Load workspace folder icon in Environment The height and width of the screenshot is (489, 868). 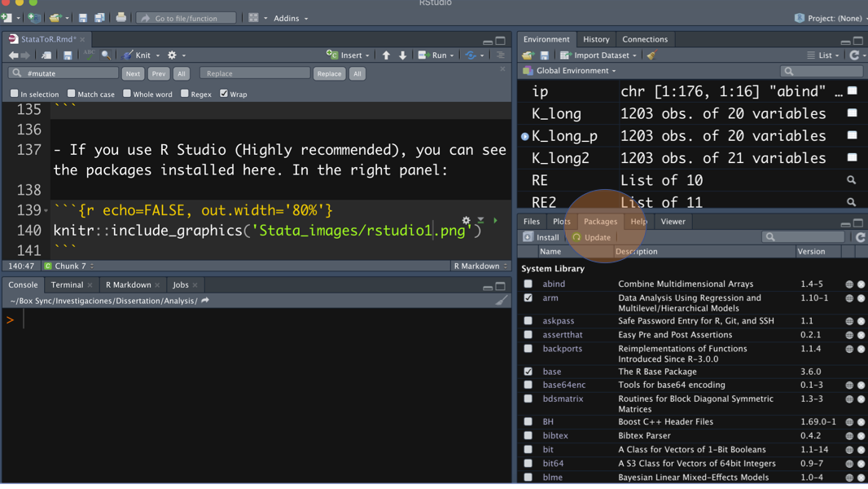(x=528, y=55)
